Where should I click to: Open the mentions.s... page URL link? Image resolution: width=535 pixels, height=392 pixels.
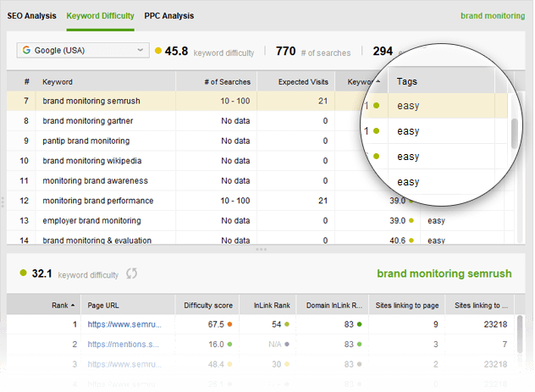point(123,345)
